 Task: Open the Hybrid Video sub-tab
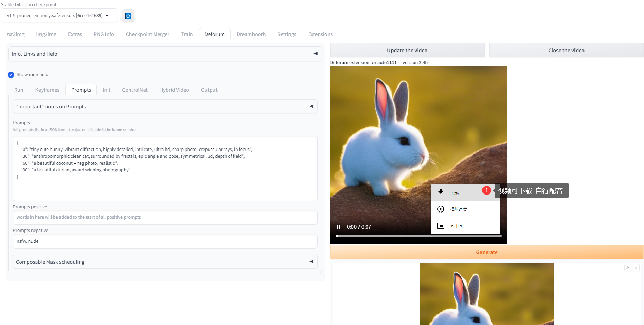pyautogui.click(x=174, y=90)
